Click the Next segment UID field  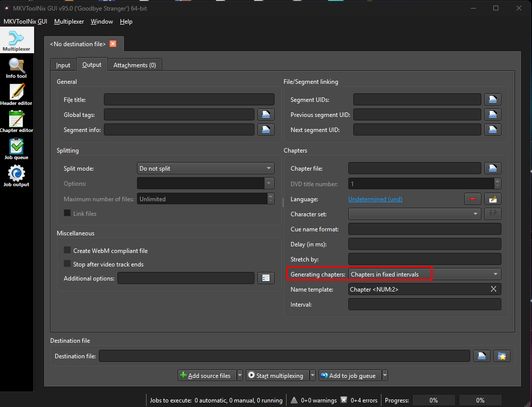coord(417,129)
